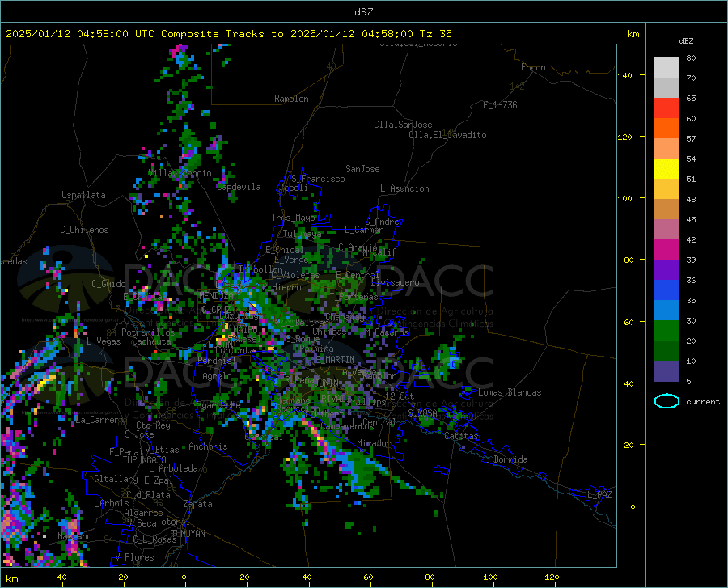Click the Zapata place label
The width and height of the screenshot is (728, 588).
pos(198,504)
